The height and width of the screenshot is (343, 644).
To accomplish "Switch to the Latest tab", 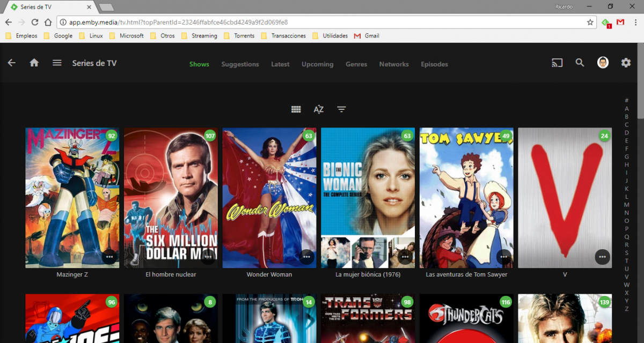I will 280,64.
